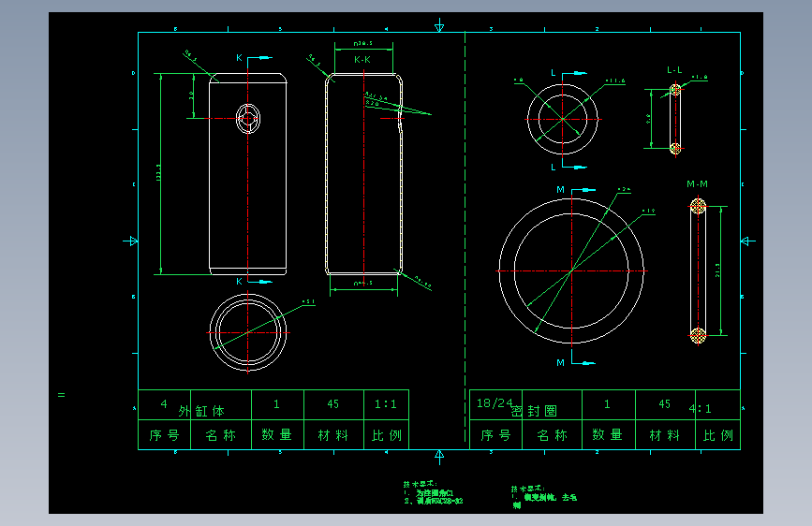Screen dimensions: 812x526
Task: Select the upper "K" cutting-plane letter
Action: [239, 57]
